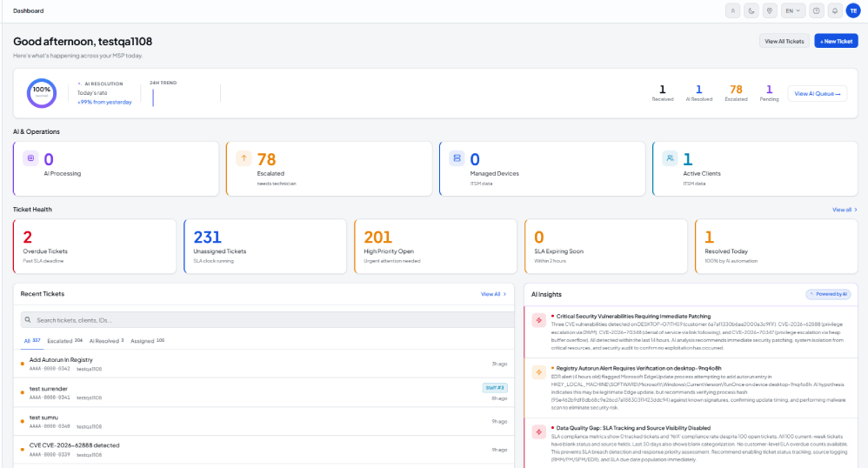Open the EN language dropdown

click(x=792, y=10)
